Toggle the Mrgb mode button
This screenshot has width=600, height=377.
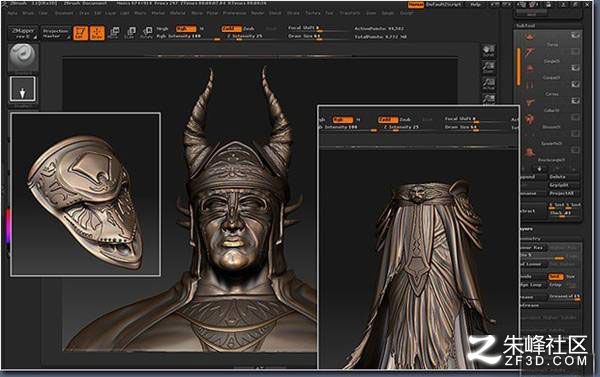point(162,29)
